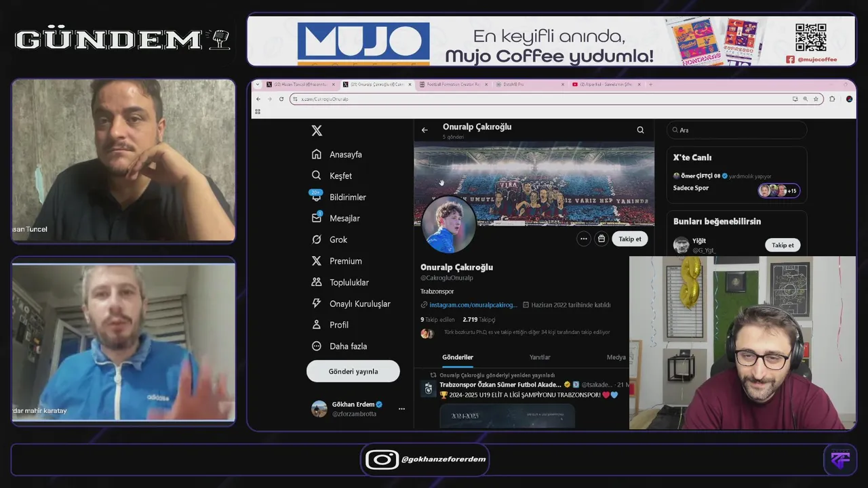Image resolution: width=868 pixels, height=488 pixels.
Task: Reload the page in the browser
Action: tap(281, 99)
